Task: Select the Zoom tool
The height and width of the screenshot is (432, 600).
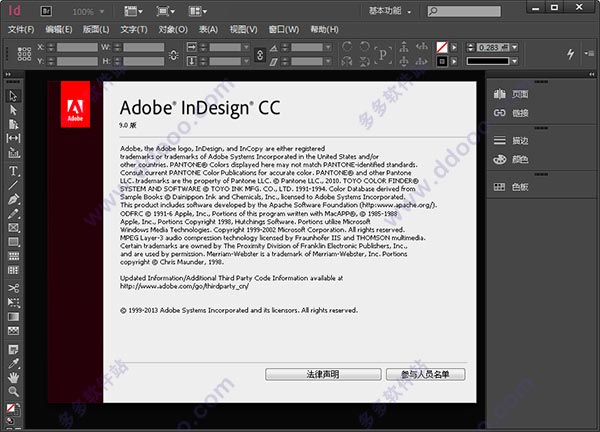Action: click(13, 391)
